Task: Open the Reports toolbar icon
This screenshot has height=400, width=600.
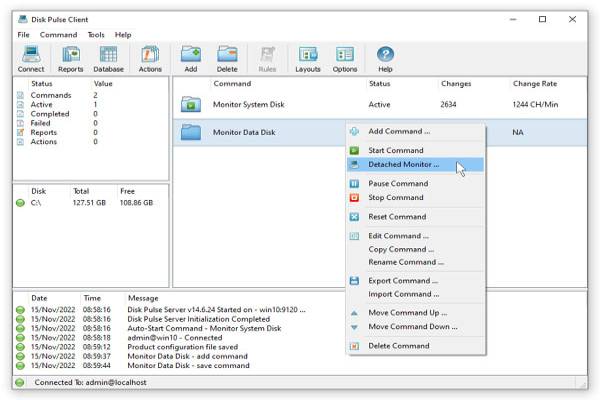Action: (x=70, y=58)
